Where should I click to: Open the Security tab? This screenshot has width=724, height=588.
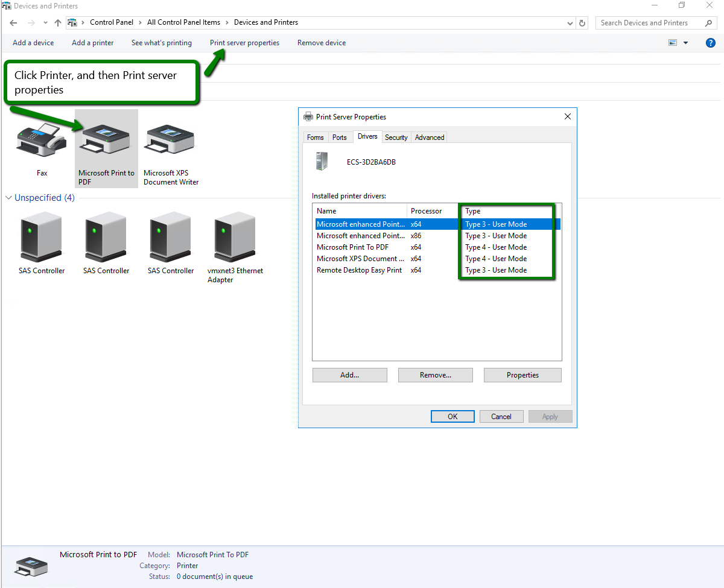(x=396, y=137)
